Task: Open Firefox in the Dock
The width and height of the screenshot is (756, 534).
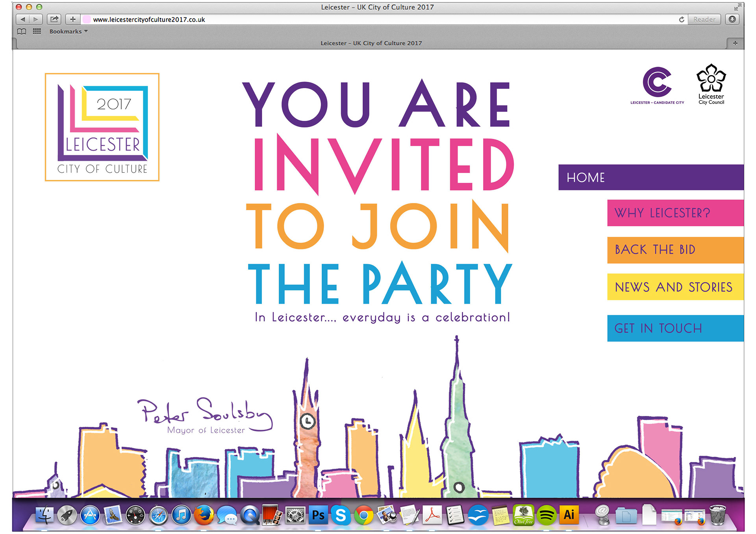Action: (x=204, y=515)
